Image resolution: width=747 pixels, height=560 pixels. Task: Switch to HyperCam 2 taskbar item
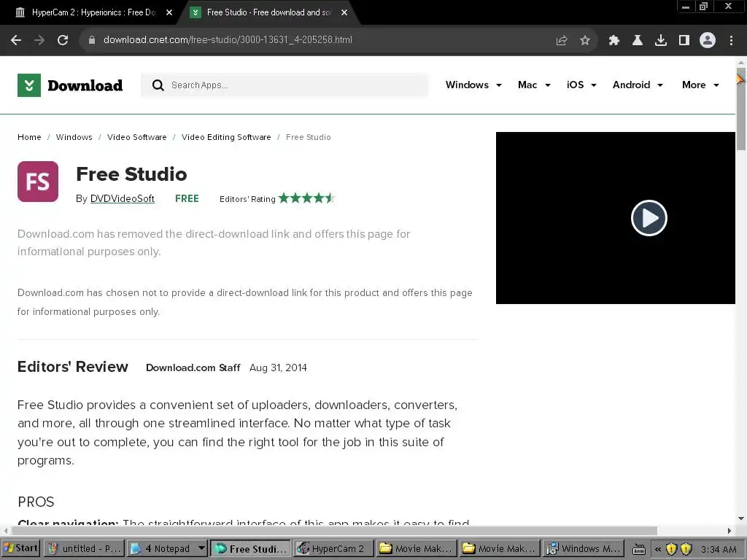333,548
